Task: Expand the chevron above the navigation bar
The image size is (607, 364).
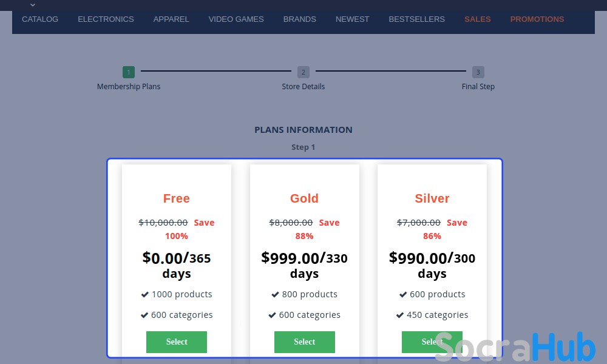Action: point(33,5)
